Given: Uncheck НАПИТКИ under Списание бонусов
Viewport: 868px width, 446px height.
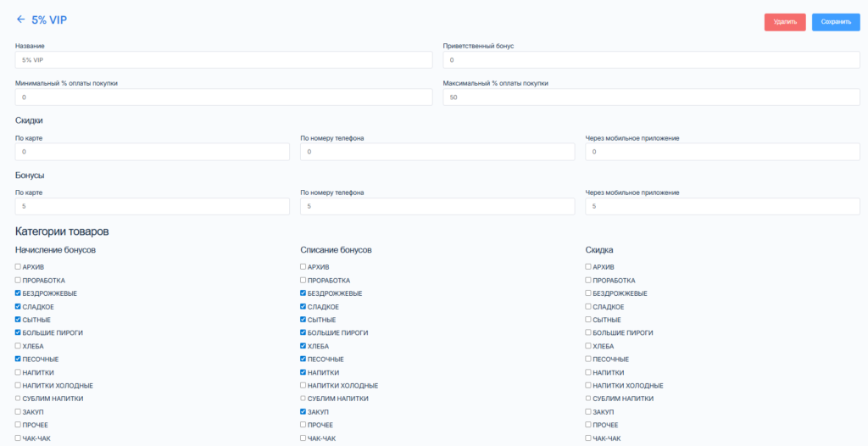Looking at the screenshot, I should (303, 372).
